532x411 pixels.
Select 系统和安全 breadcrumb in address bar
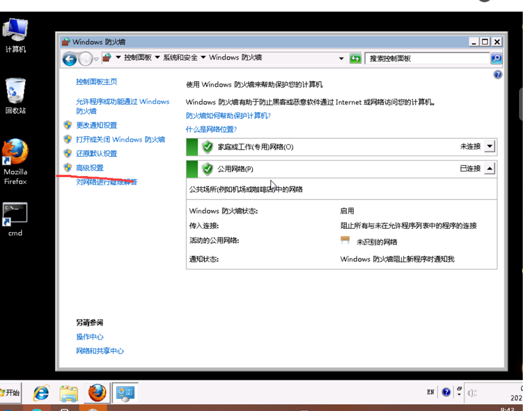click(x=180, y=57)
